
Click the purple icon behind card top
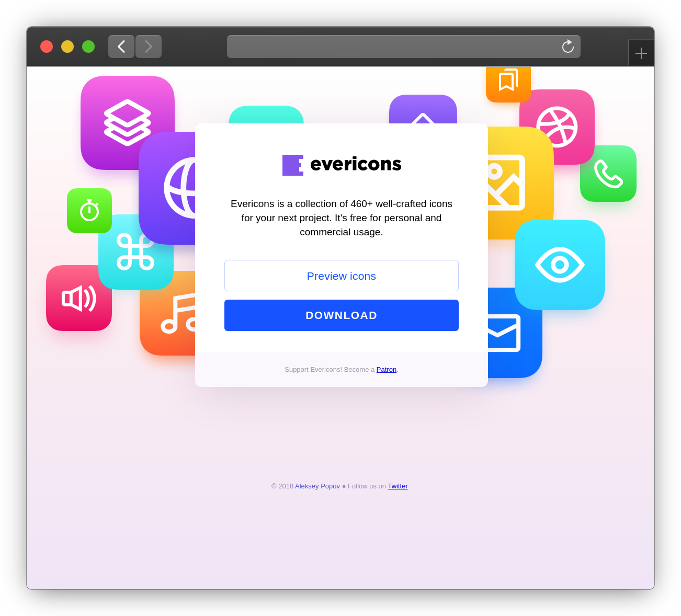(x=423, y=109)
